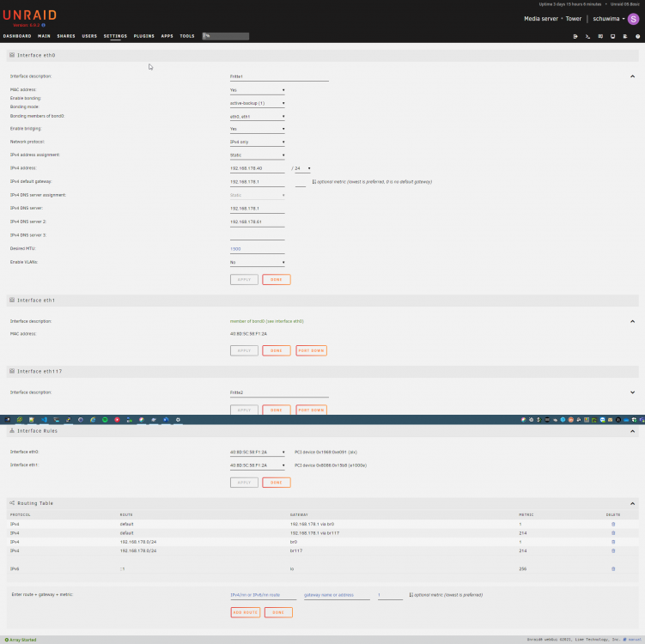Collapse the Interface eth0 section

pyautogui.click(x=632, y=76)
